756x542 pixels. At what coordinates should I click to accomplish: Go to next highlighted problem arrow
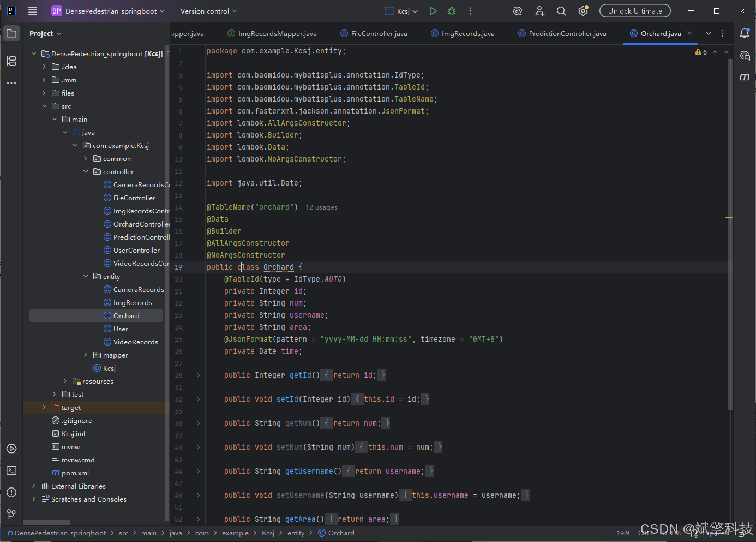[x=727, y=52]
